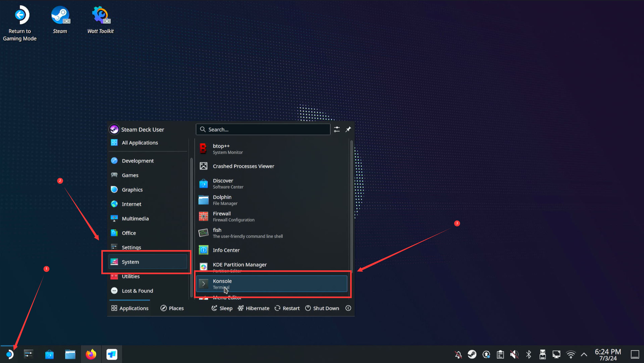Select the Utilities category
644x363 pixels.
click(x=130, y=276)
